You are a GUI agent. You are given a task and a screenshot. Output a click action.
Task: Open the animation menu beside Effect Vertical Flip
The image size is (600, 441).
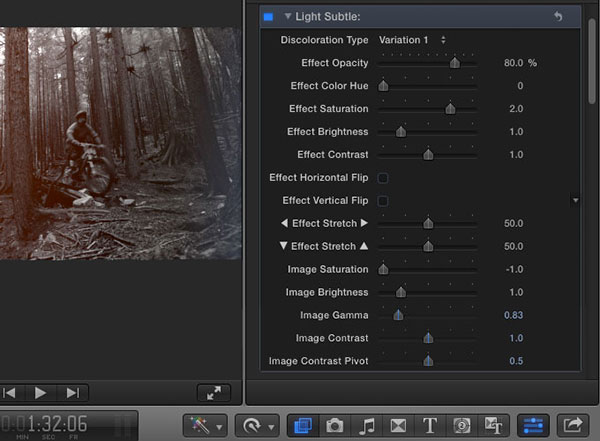tap(576, 200)
